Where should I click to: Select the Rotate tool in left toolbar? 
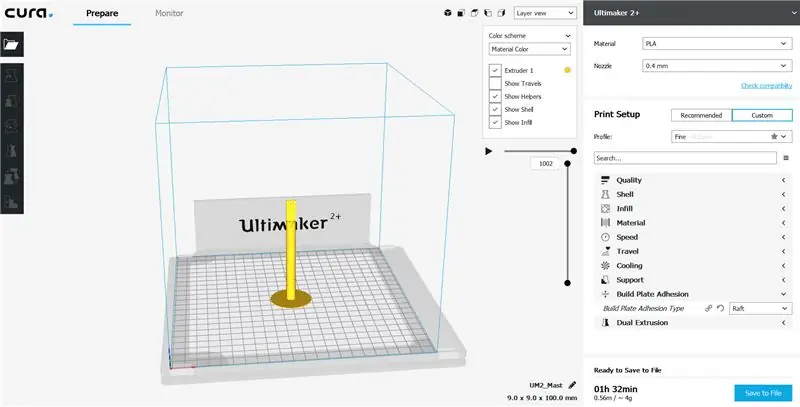tap(11, 126)
